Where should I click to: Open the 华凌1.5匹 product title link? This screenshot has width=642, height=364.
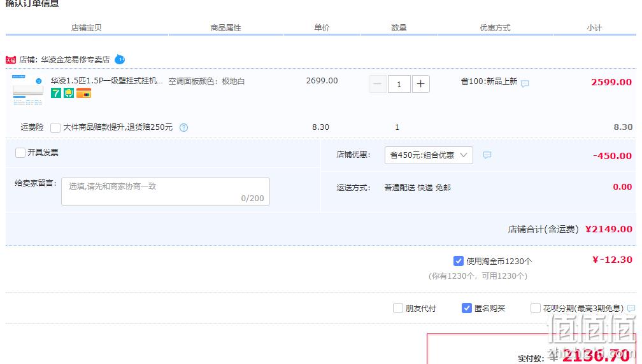click(x=107, y=81)
